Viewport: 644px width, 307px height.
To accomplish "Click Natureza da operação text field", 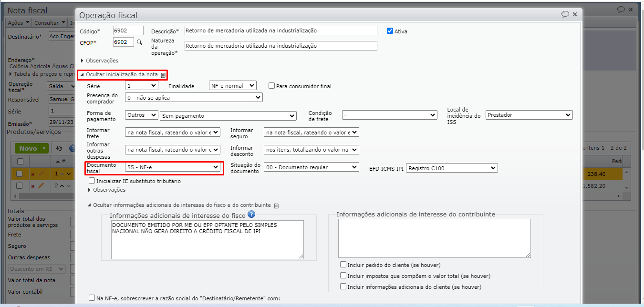I will (280, 46).
